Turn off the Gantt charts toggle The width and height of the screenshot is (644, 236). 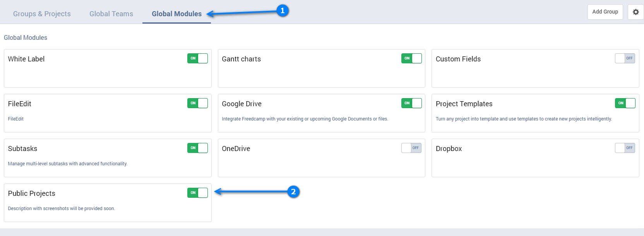click(411, 58)
